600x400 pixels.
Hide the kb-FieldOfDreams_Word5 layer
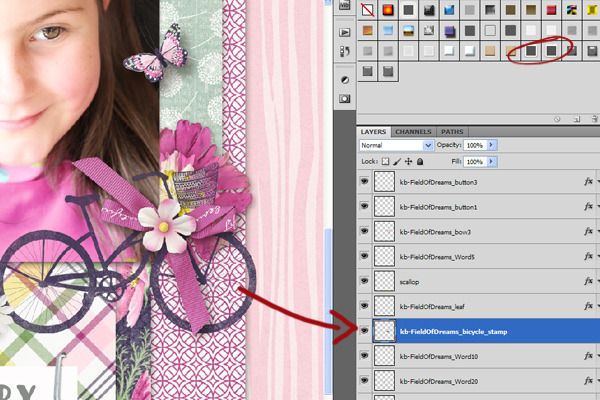click(x=364, y=256)
